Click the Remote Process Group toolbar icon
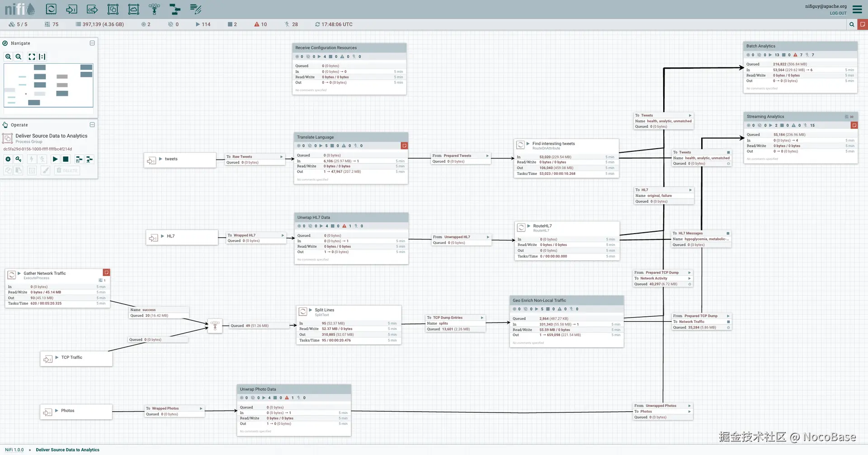 [x=133, y=9]
